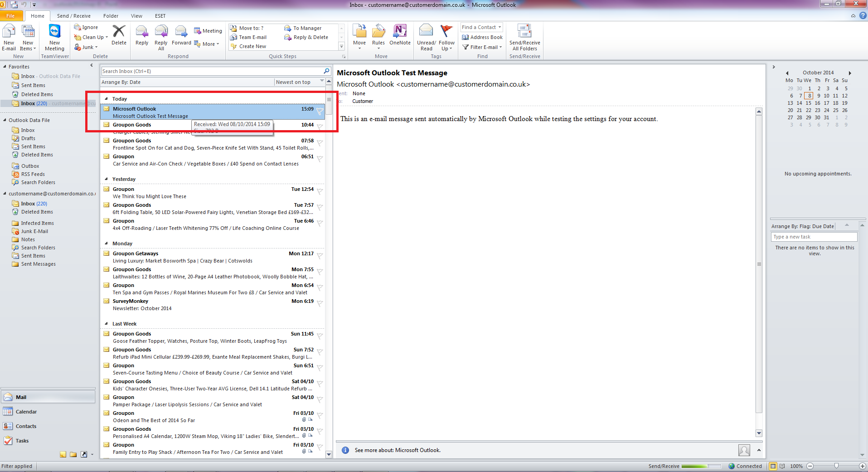Toggle flag on SurveyMonkey newsletter email
This screenshot has width=868, height=472.
(x=320, y=303)
